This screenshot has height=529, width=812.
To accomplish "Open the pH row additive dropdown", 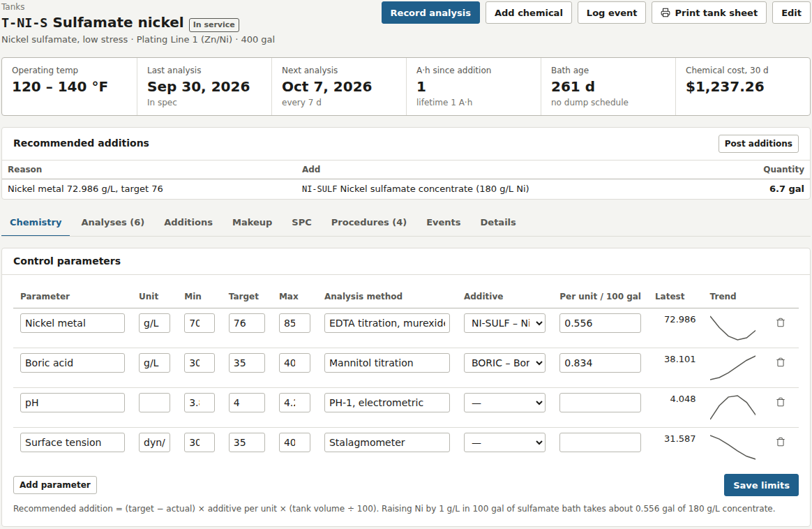I will point(504,403).
